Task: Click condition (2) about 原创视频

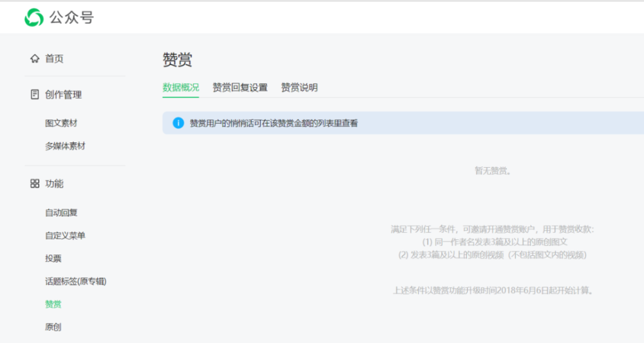Action: tap(493, 255)
